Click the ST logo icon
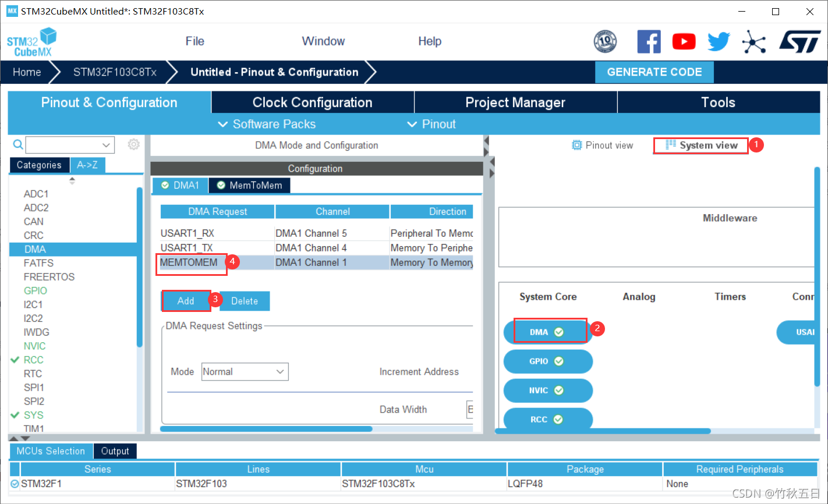Image resolution: width=828 pixels, height=504 pixels. pos(800,42)
